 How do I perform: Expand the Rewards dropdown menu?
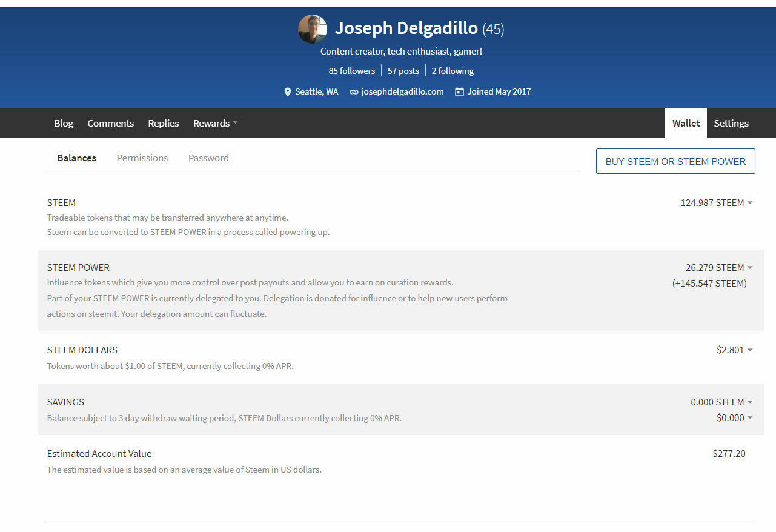tap(216, 123)
